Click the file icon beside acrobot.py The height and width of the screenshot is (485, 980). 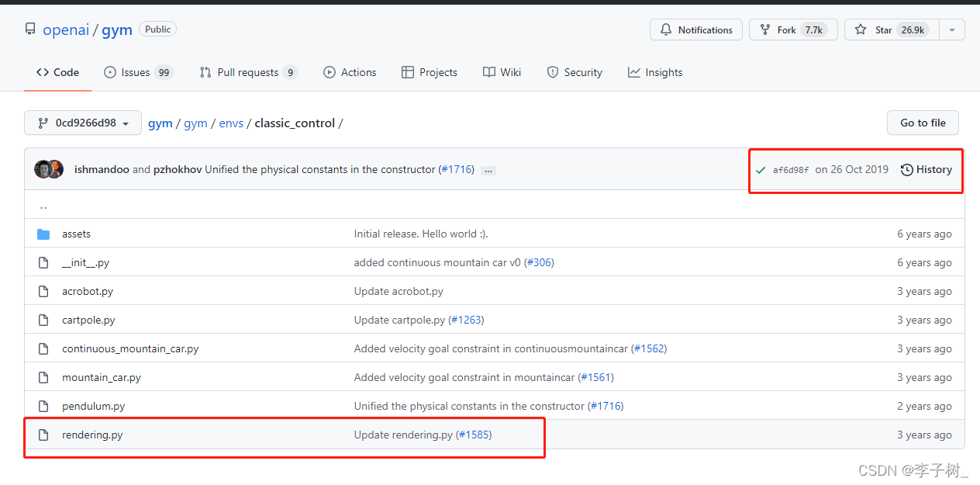(43, 291)
